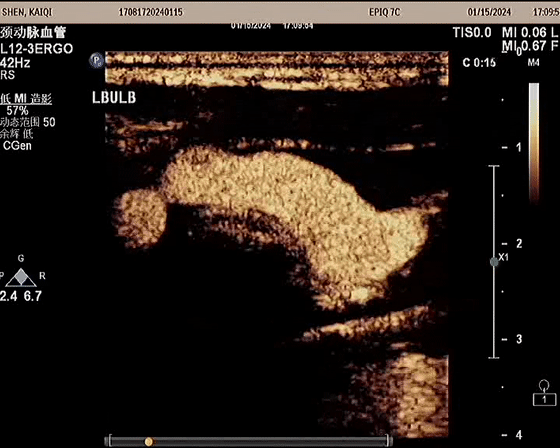Click the body marker icon labeled 1

click(x=544, y=393)
